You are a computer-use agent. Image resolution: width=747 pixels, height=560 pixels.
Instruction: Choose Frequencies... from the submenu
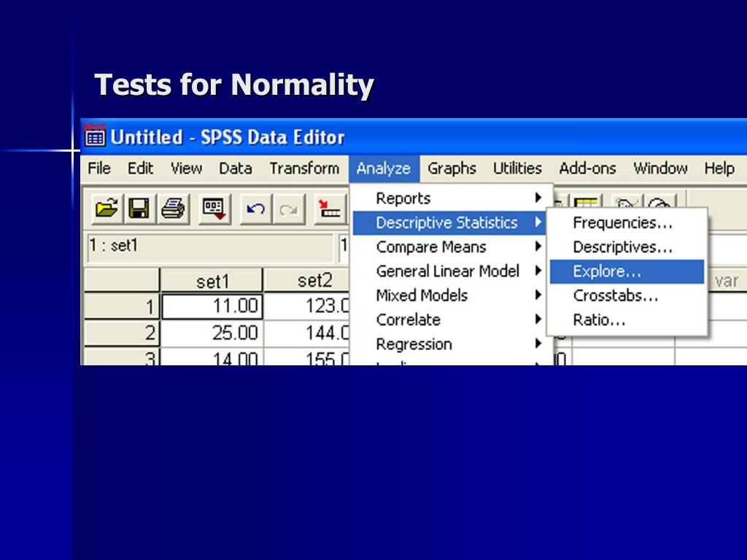point(627,223)
